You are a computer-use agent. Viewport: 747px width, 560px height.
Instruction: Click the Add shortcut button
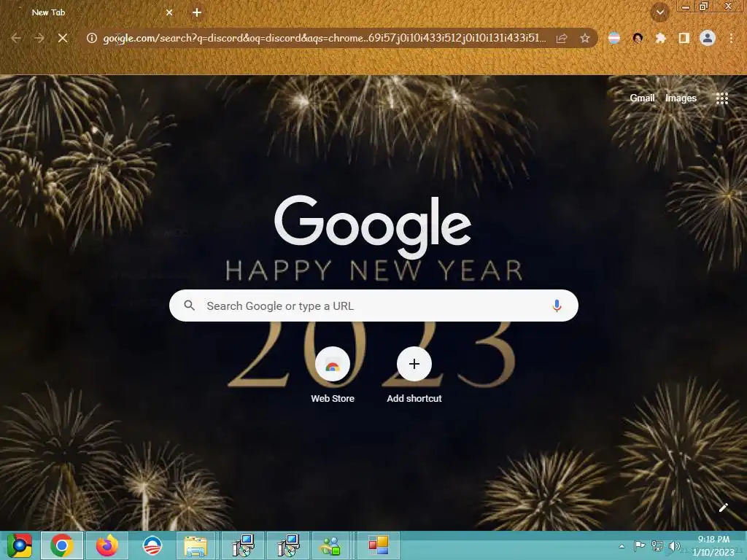414,376
